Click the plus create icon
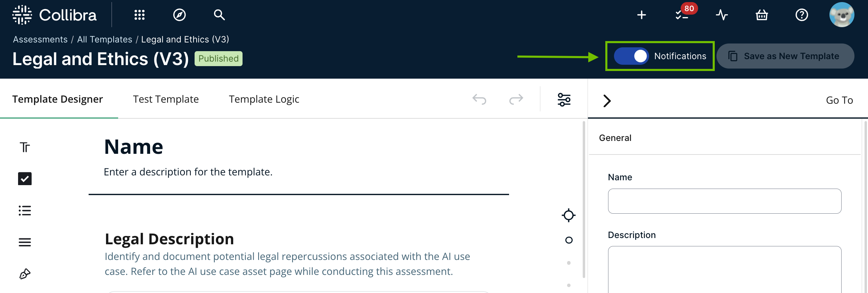Screen dimensions: 868x293 (x=641, y=15)
